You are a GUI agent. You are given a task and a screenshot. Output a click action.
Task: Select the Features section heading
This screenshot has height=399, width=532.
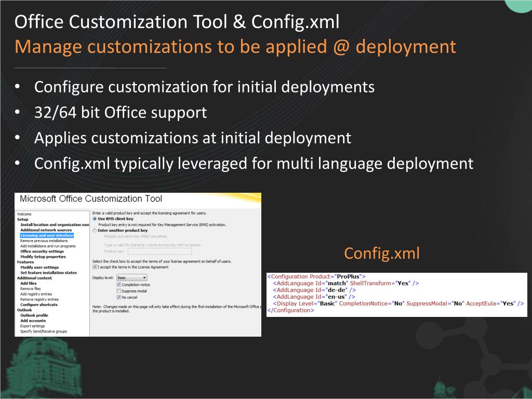[25, 262]
